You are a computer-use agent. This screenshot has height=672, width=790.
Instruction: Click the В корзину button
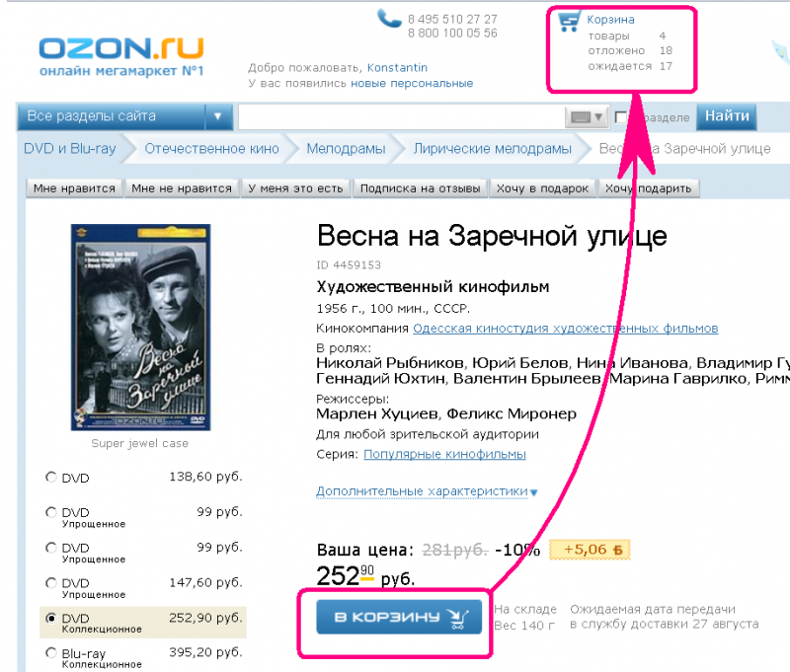(x=399, y=617)
